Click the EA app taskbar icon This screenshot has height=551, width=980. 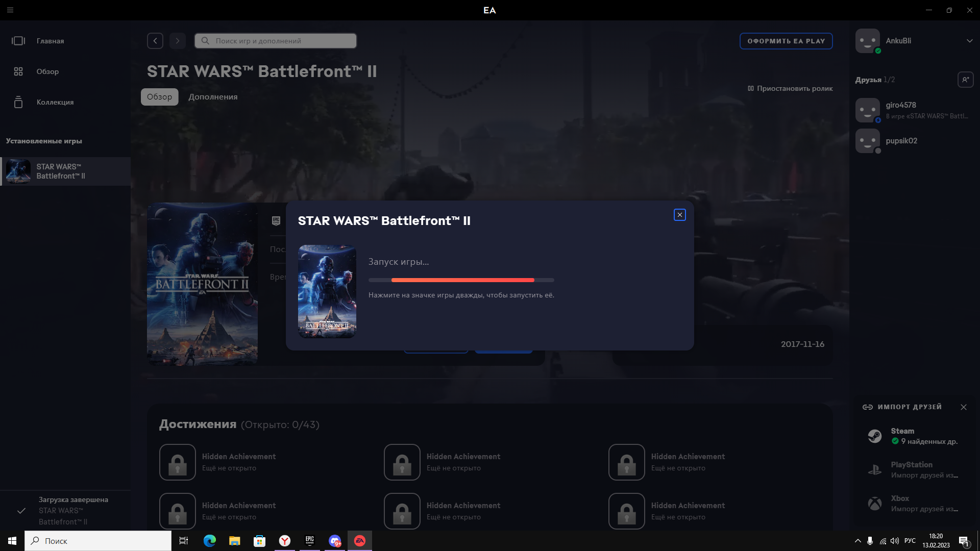360,541
